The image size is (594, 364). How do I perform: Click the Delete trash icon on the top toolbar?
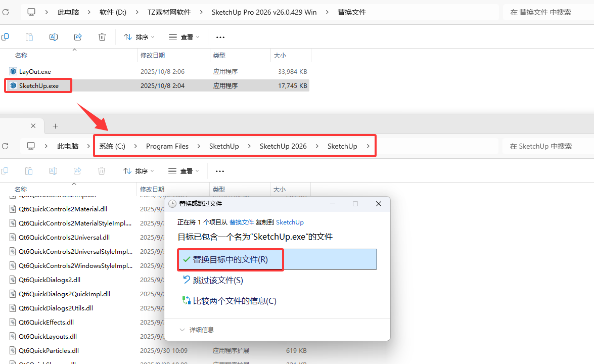coord(102,36)
